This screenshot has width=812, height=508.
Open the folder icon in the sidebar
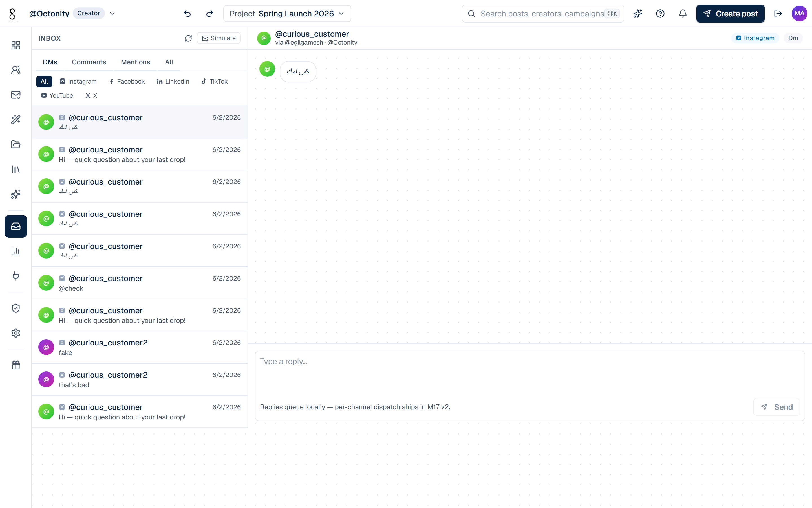coord(16,144)
